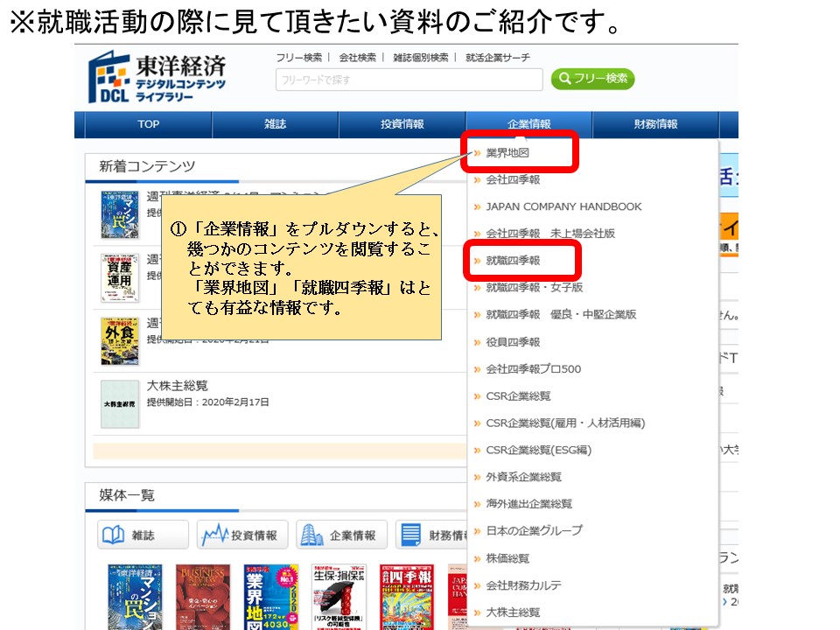Open the 生保・損保 cover in 媒体一覧

tap(339, 597)
